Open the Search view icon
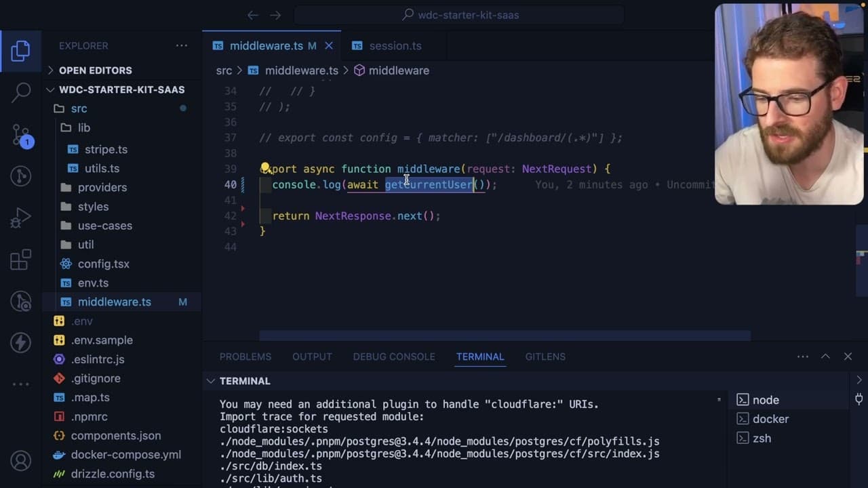This screenshot has height=488, width=868. (x=20, y=92)
